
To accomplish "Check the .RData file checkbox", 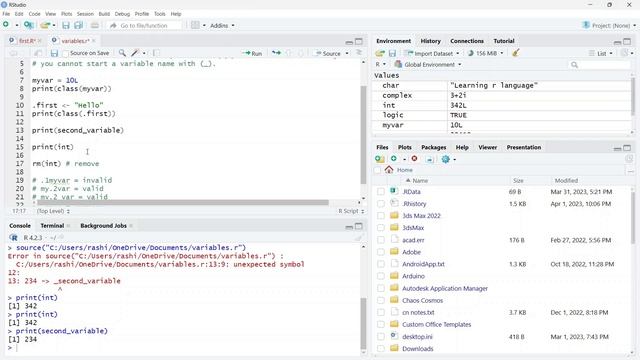I will coord(381,191).
